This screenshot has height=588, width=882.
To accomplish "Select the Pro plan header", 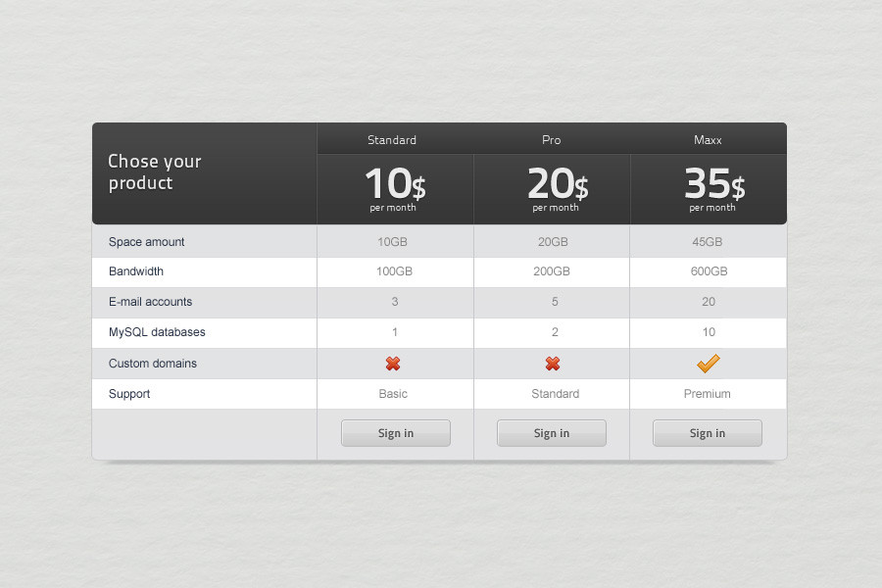I will [x=551, y=140].
